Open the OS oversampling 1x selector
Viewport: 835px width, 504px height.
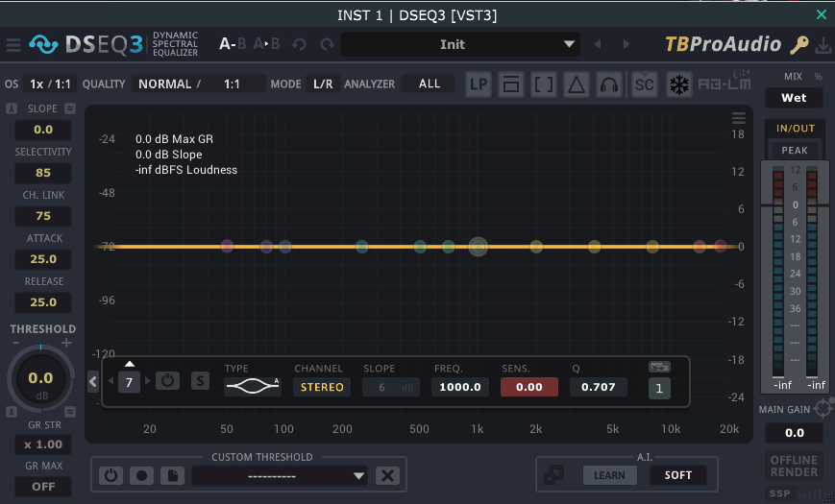(50, 84)
